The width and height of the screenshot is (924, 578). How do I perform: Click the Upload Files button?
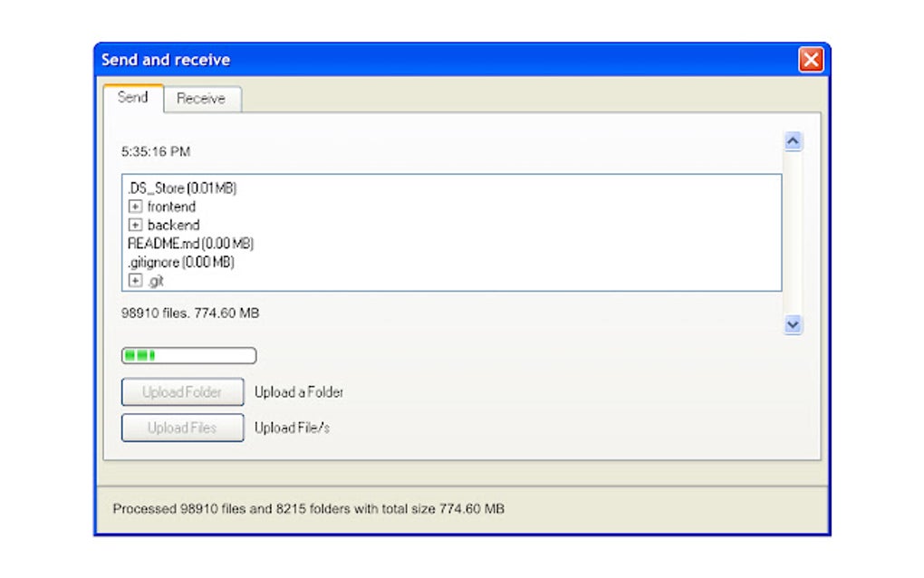(183, 428)
